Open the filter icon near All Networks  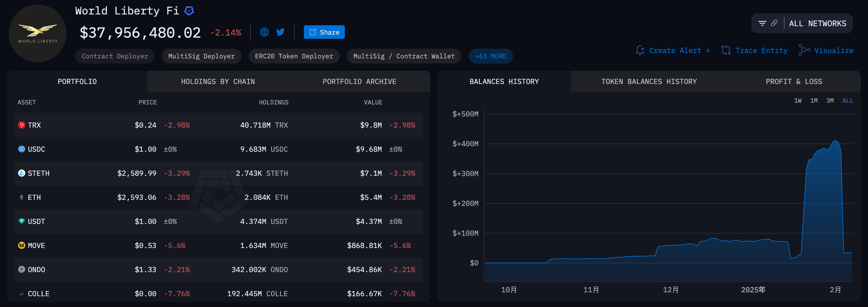[x=762, y=23]
